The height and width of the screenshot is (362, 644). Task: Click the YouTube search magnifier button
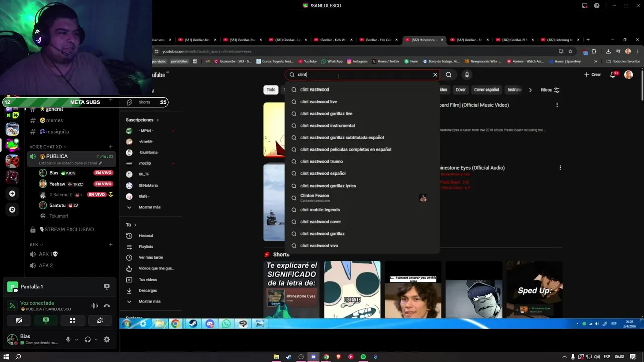449,75
